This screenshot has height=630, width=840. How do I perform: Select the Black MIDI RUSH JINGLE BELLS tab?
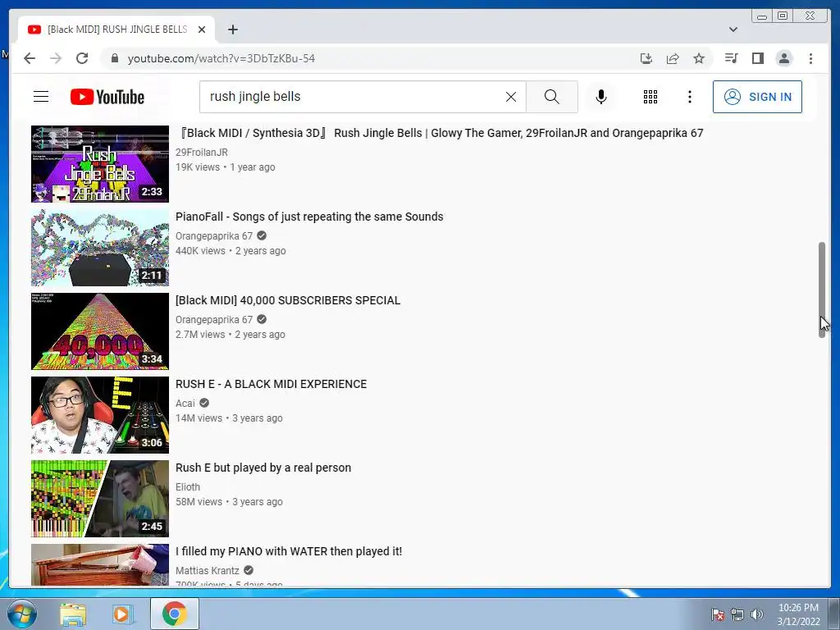click(x=116, y=30)
